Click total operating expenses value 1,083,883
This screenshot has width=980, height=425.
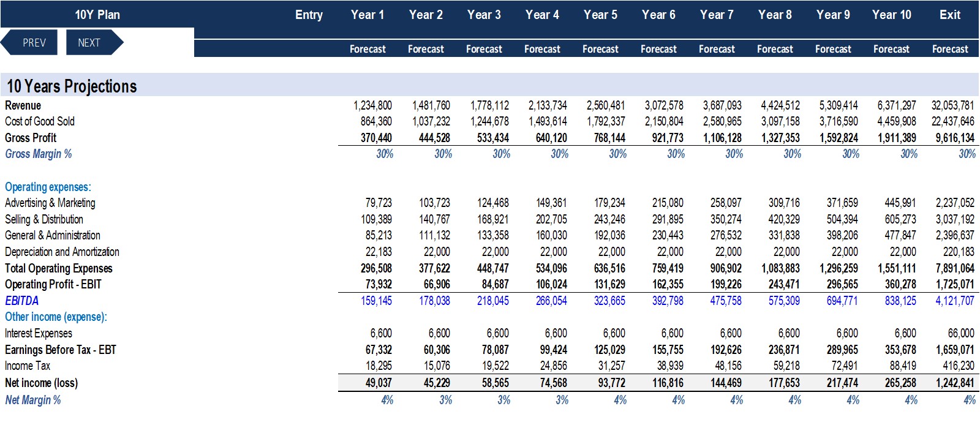pos(780,268)
